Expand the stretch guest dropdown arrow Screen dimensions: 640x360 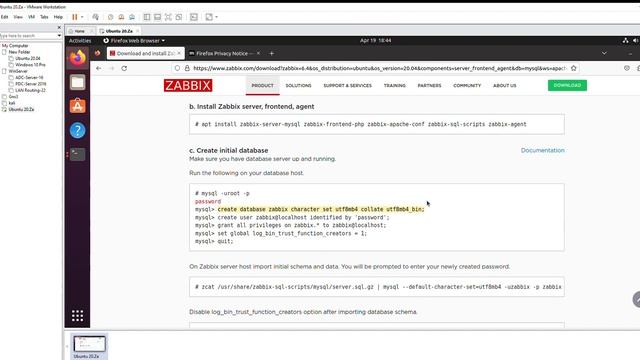[x=216, y=17]
